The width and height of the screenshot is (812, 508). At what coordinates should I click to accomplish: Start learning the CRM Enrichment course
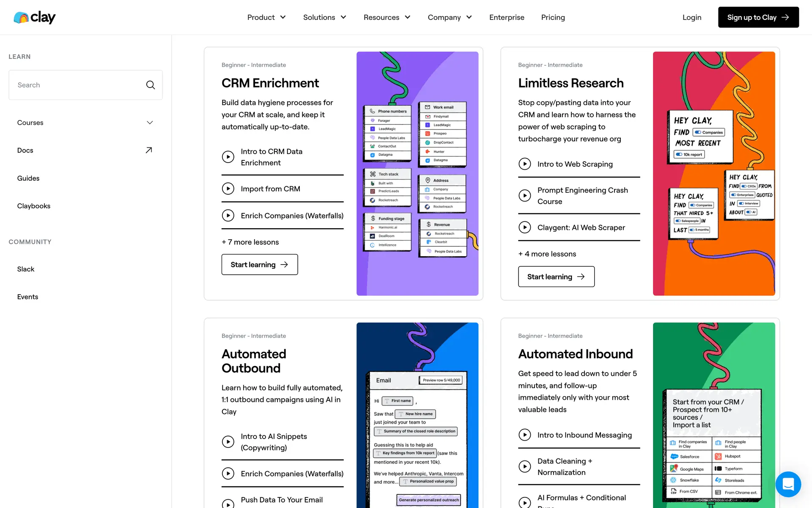[259, 265]
